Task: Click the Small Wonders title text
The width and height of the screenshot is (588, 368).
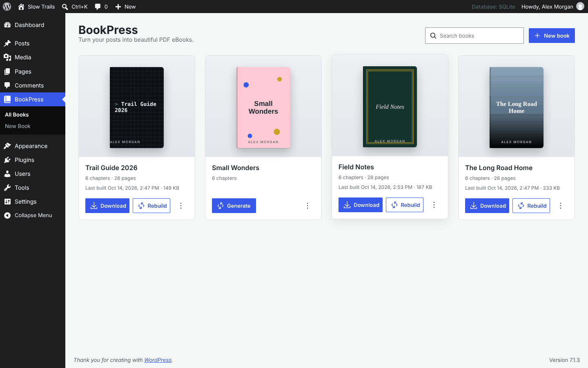Action: point(236,168)
